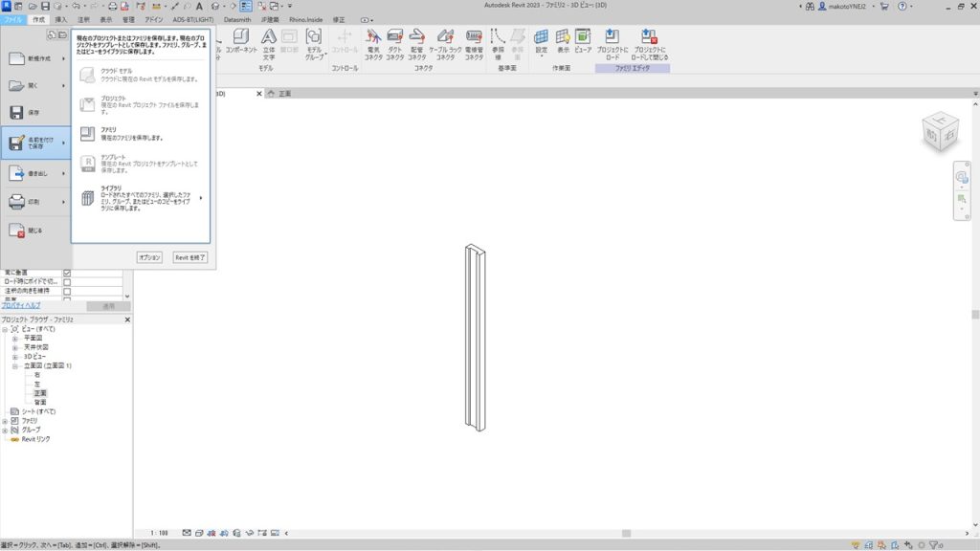This screenshot has width=980, height=551.
Task: Open the 設定 (Set work plane) tool
Action: click(542, 42)
